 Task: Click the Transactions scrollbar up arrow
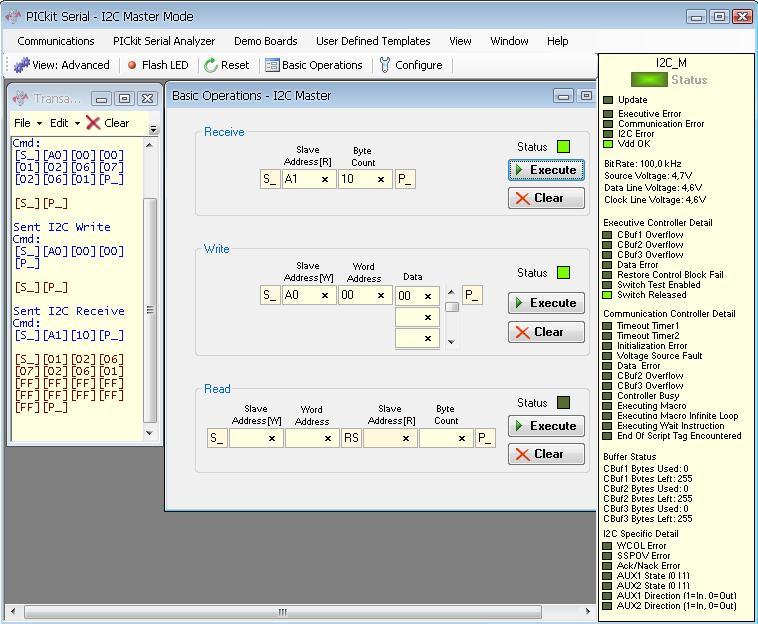click(150, 145)
